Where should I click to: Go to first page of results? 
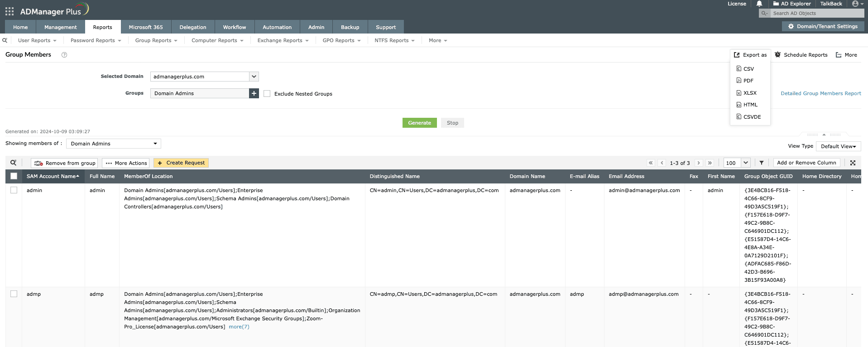point(651,163)
